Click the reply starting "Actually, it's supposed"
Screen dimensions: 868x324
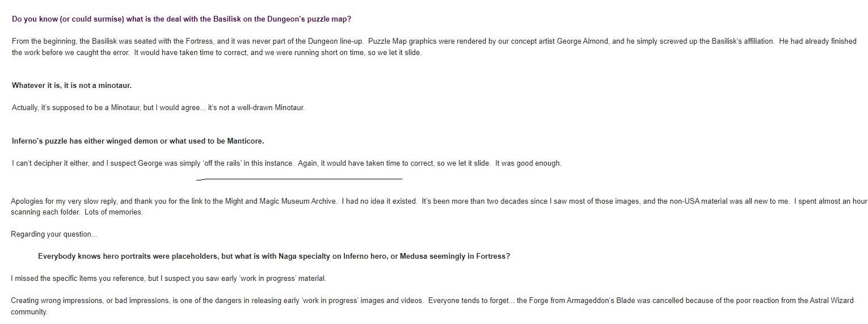pyautogui.click(x=158, y=108)
